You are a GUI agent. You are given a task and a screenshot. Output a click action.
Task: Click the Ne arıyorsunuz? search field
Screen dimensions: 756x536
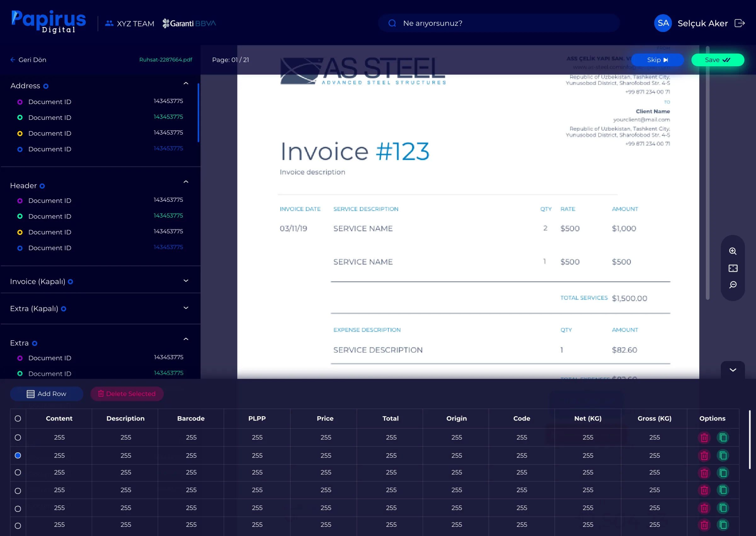click(x=499, y=23)
